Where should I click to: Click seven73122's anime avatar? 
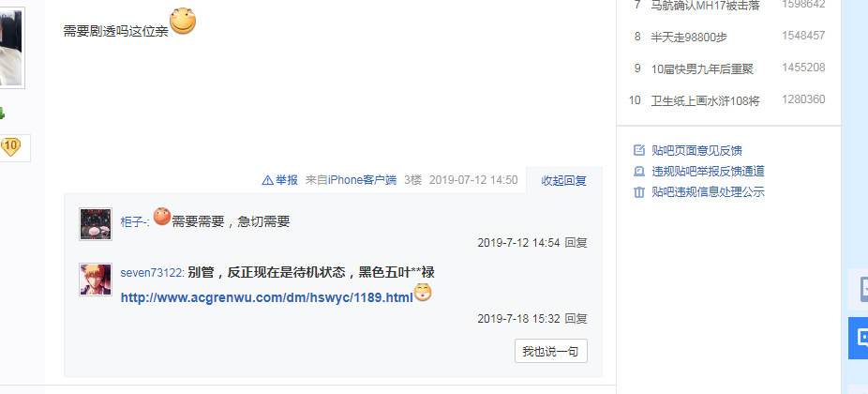pos(96,280)
